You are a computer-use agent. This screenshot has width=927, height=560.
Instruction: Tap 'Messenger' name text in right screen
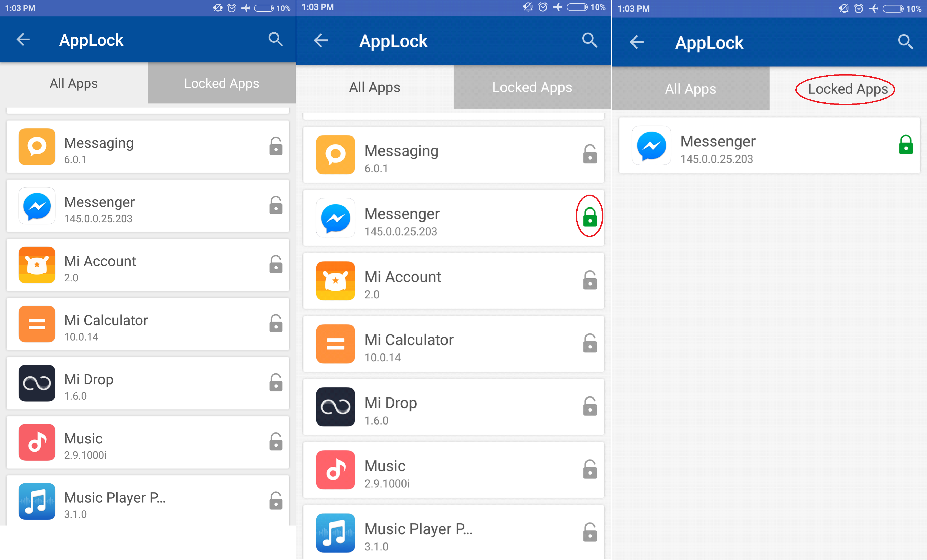718,142
